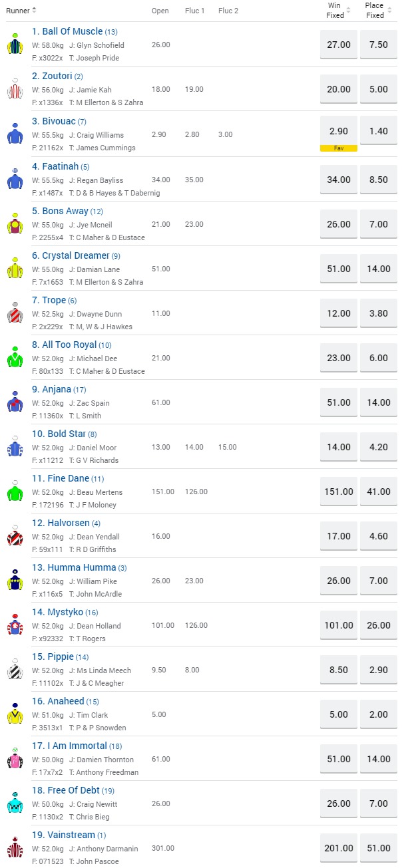Sort by Place Fixed column header
This screenshot has height=868, width=402.
coord(377,10)
